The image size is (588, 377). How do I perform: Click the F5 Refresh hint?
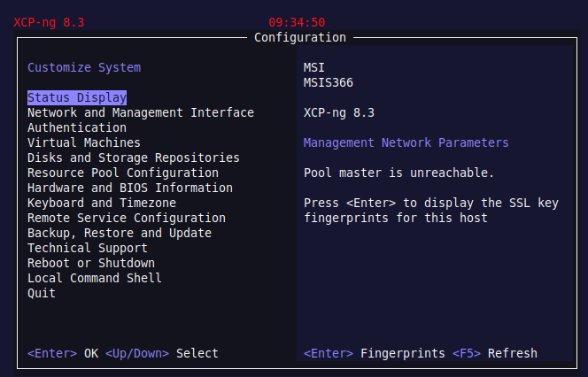click(x=495, y=353)
